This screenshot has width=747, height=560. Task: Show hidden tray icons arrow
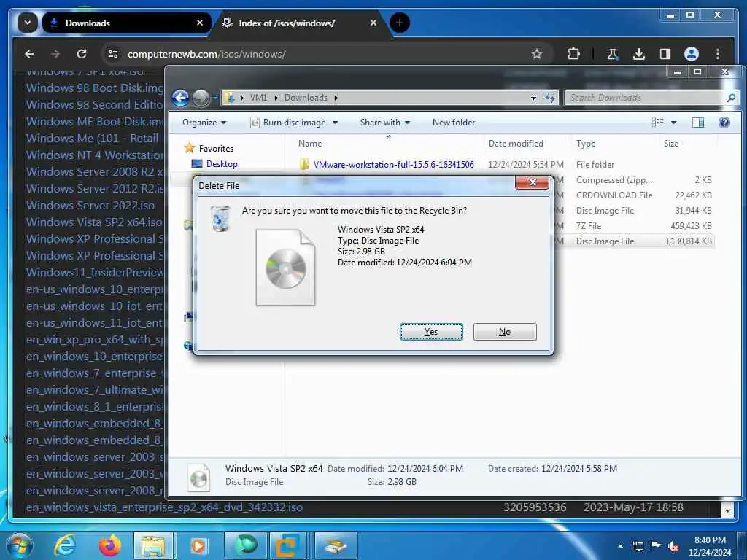pos(620,546)
